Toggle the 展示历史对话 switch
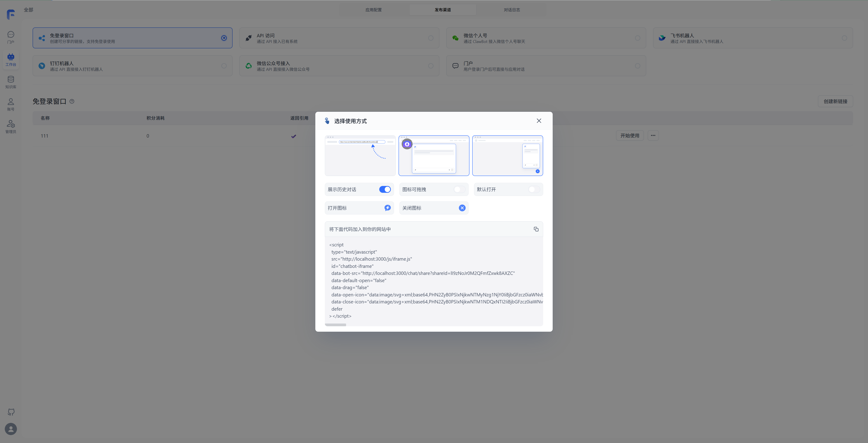This screenshot has width=868, height=443. 385,189
